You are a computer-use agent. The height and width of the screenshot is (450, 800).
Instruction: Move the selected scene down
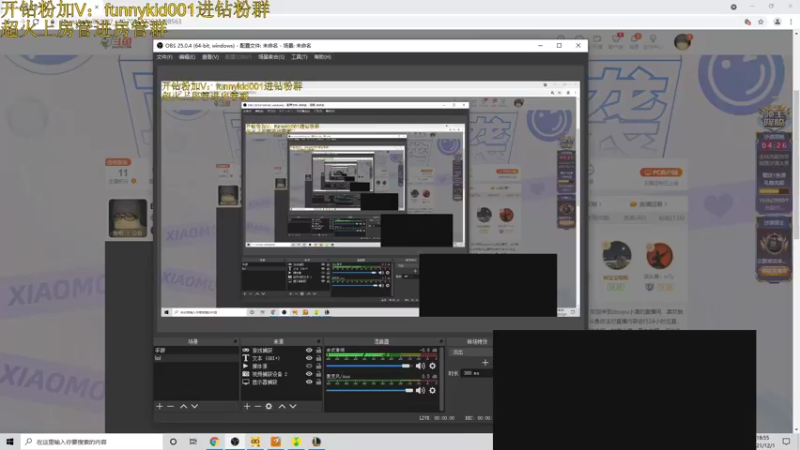tap(194, 406)
